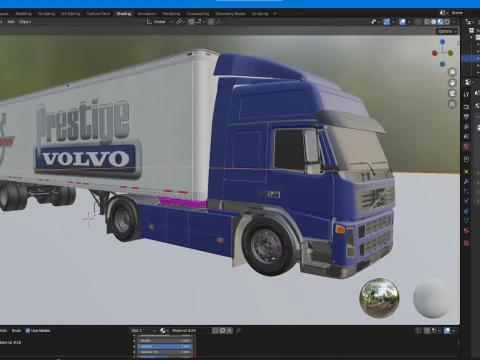The image size is (480, 360).
Task: Click the pan hand viewport button
Action: (x=452, y=83)
